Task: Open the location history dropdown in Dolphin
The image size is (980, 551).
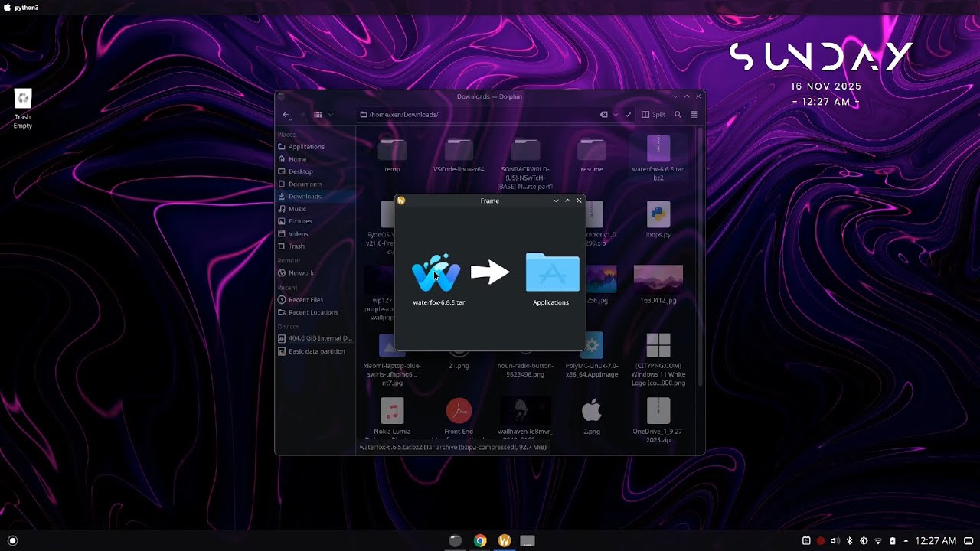Action: [616, 115]
